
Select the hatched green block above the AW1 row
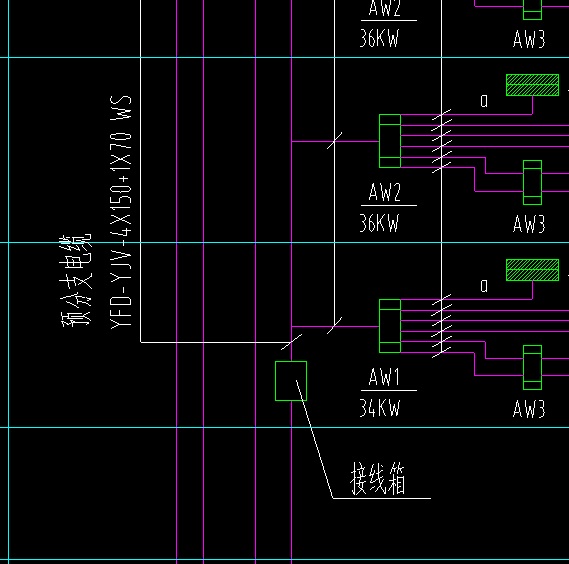[x=532, y=270]
